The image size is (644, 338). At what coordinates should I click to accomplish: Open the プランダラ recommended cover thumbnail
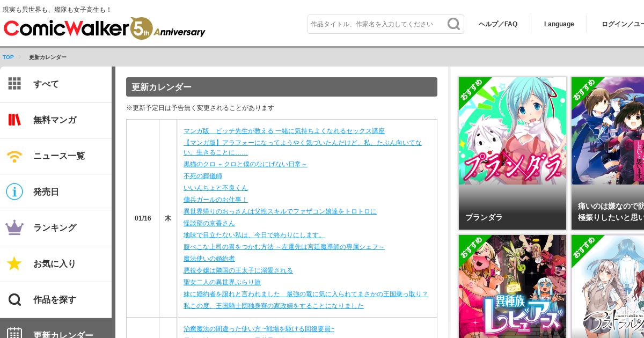tap(513, 131)
